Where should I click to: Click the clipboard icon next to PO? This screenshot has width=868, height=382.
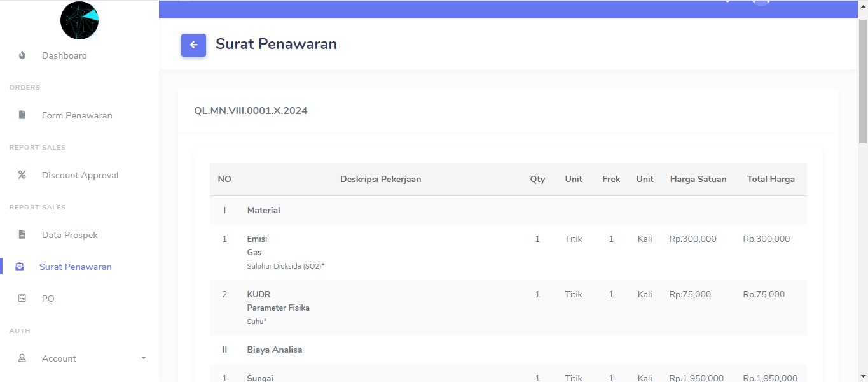[x=22, y=298]
